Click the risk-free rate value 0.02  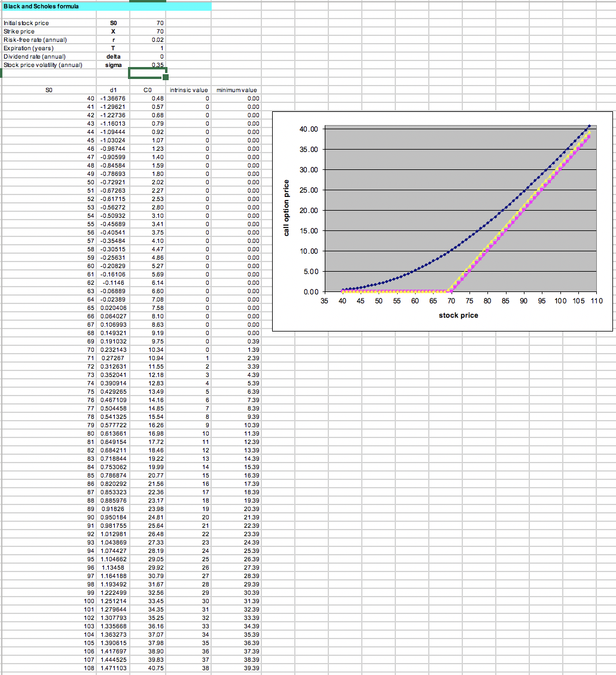click(147, 39)
